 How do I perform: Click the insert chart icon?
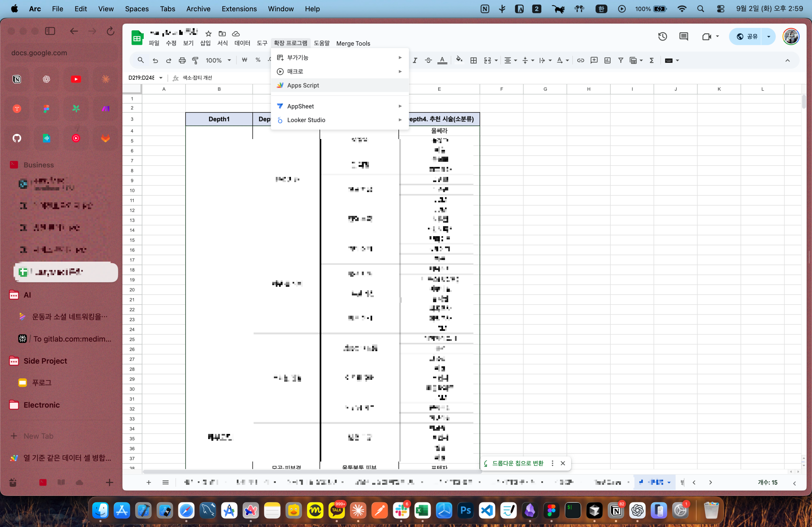607,60
